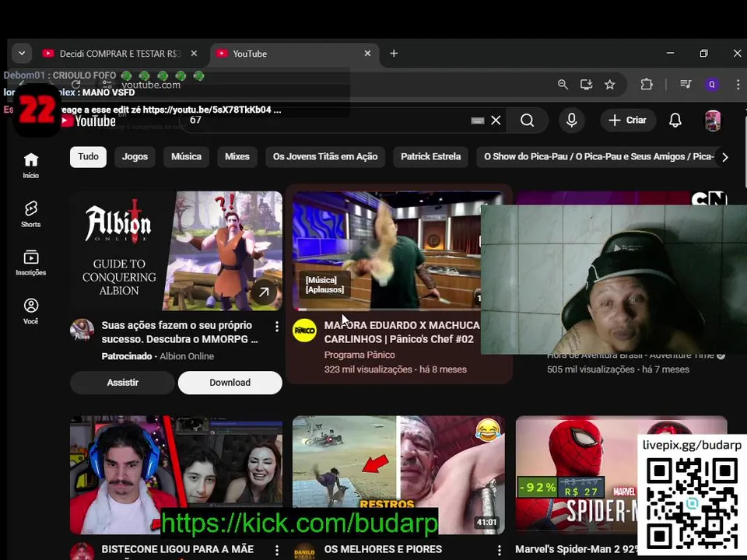Select 'O Show do Pica-Pau' chip
Viewport: 747px width, 560px height.
[x=599, y=156]
